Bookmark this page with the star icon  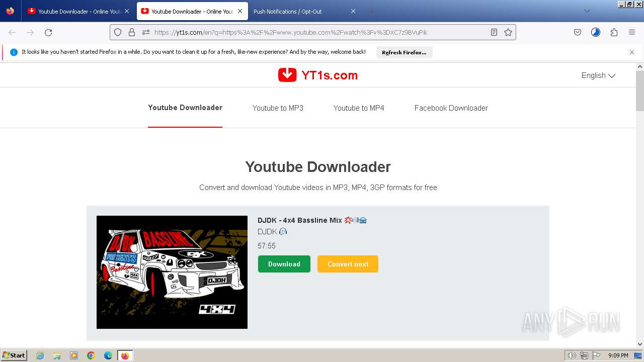click(508, 32)
